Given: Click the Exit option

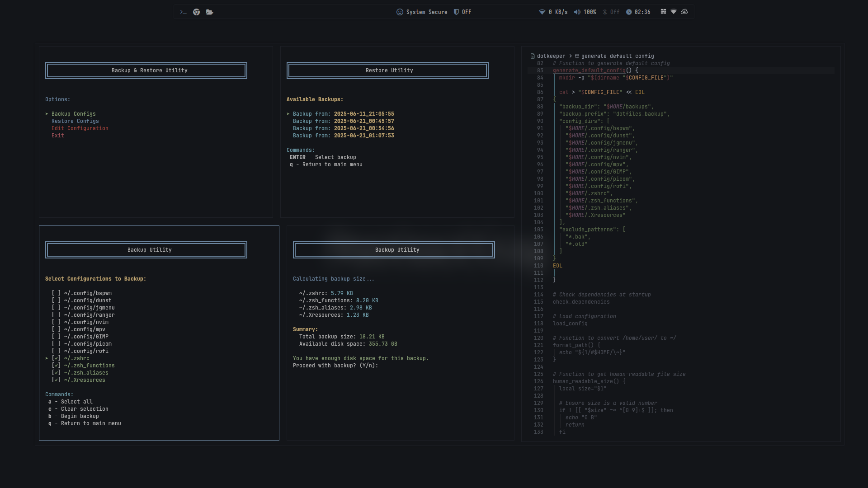Looking at the screenshot, I should tap(57, 136).
